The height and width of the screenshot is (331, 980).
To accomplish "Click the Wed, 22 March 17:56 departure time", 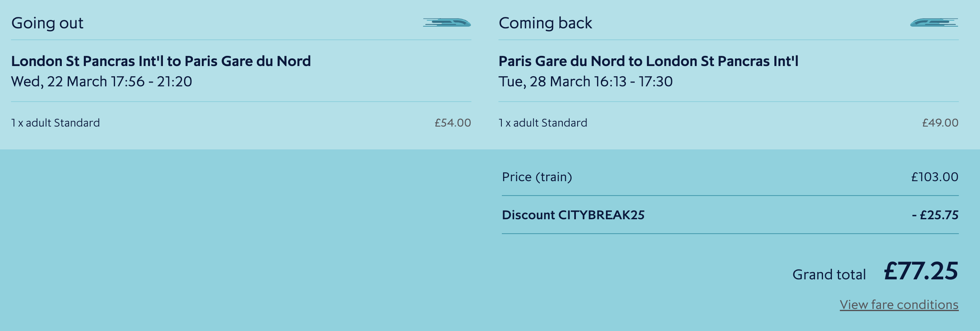I will pos(78,81).
